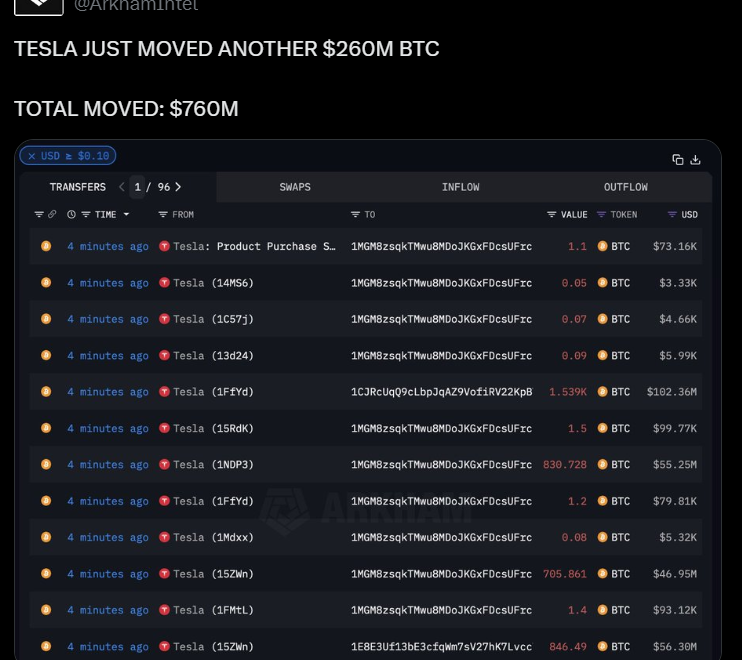
Task: Switch to the OUTFLOW tab
Action: [626, 187]
